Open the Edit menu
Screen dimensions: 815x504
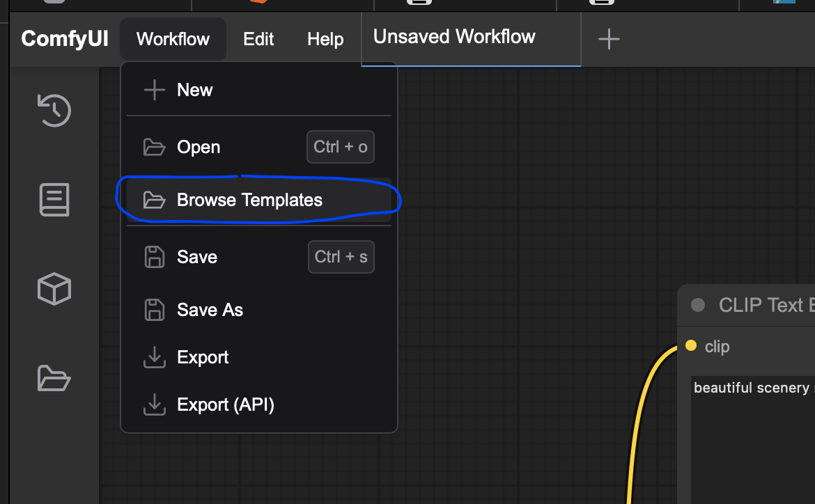pos(258,39)
